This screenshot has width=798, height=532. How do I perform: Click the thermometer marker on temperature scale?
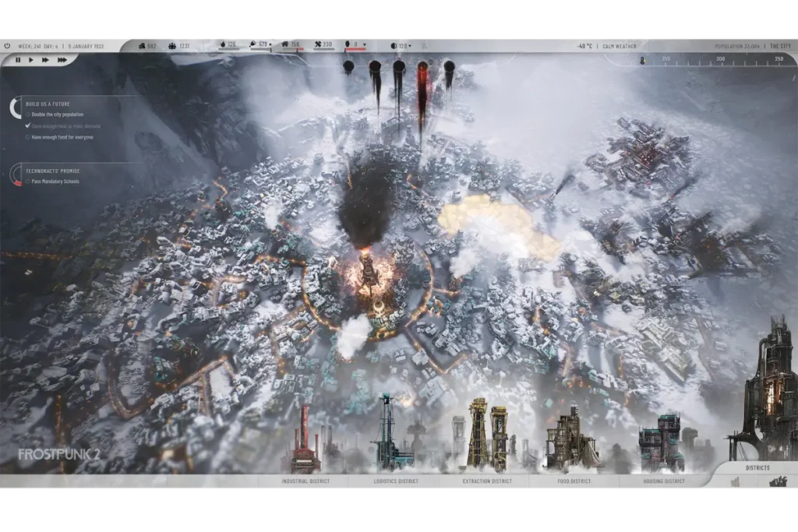(642, 61)
